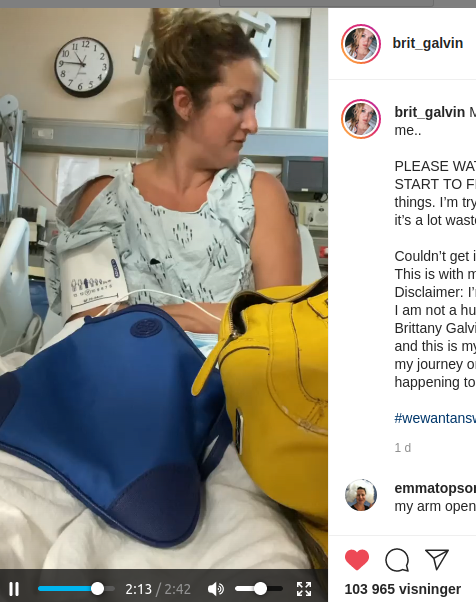Share the post with paper plane icon
This screenshot has height=602, width=476.
coord(437,559)
